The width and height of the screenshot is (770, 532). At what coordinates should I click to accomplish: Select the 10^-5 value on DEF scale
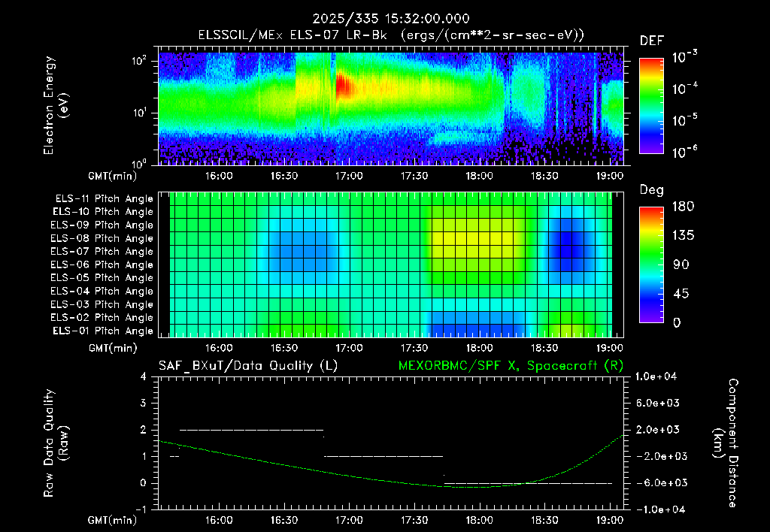tap(684, 119)
